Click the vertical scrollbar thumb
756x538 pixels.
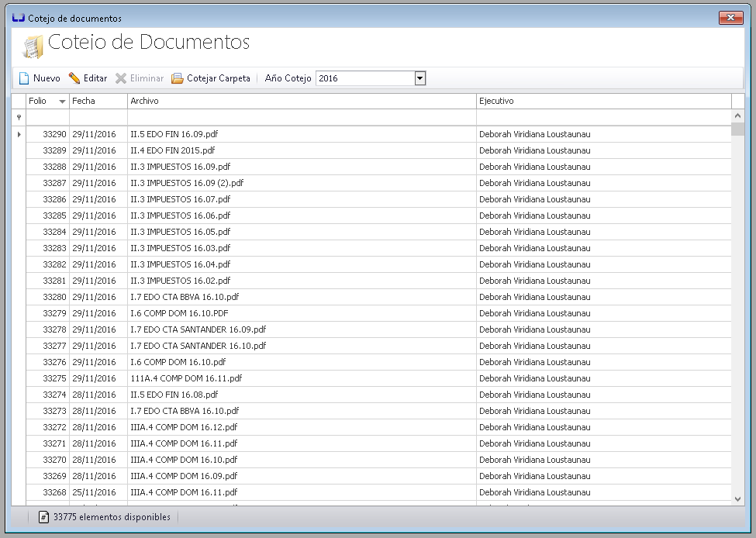(x=737, y=129)
